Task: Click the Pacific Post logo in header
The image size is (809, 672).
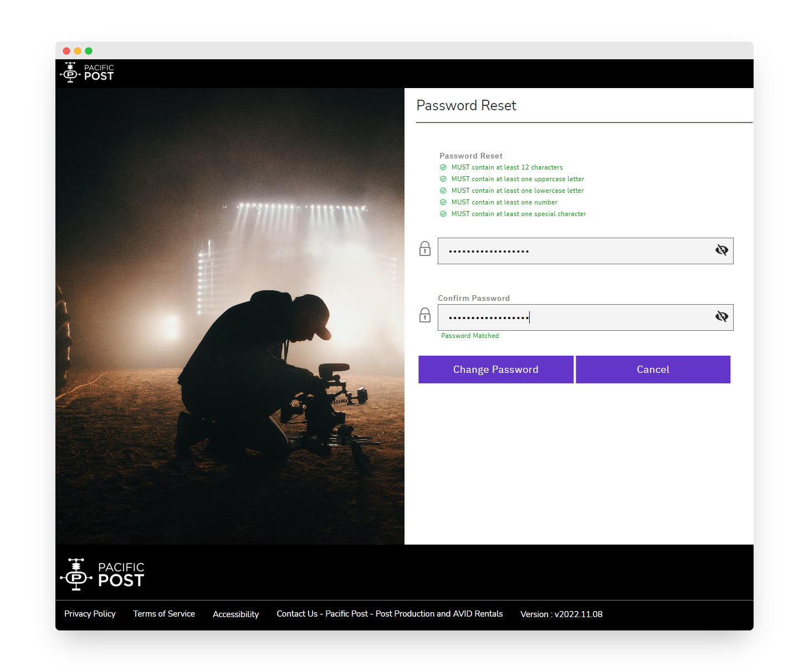Action: [87, 73]
